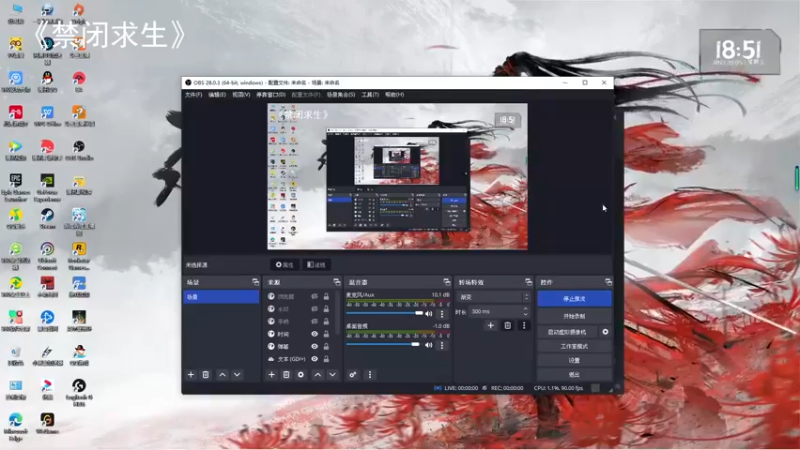This screenshot has height=450, width=800.
Task: Toggle lock on the 时间 source
Action: 326,334
